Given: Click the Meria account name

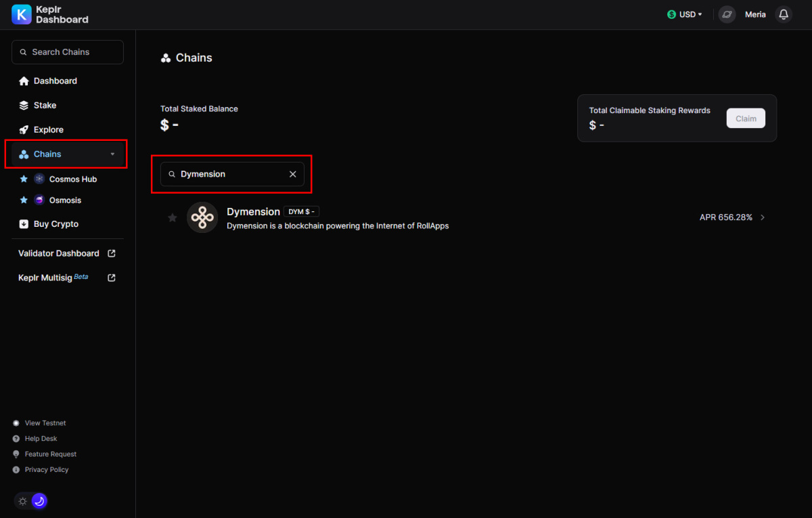Looking at the screenshot, I should pos(755,14).
